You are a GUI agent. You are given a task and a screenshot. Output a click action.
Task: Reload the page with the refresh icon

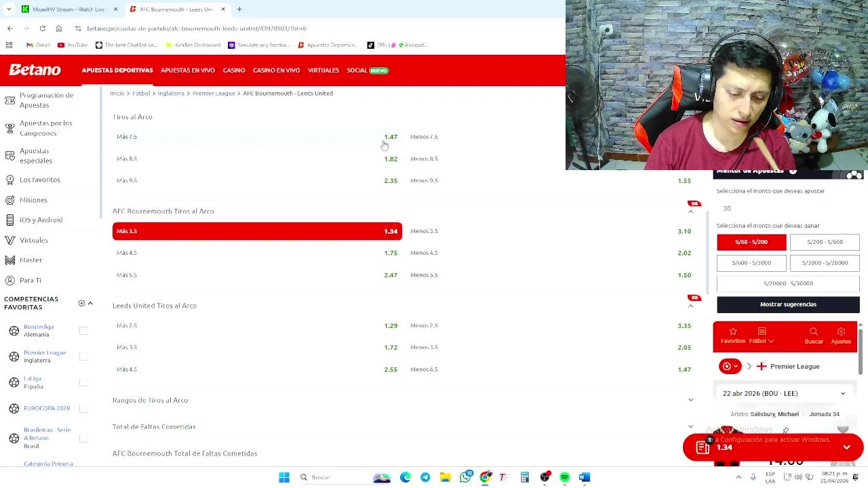pyautogui.click(x=42, y=28)
